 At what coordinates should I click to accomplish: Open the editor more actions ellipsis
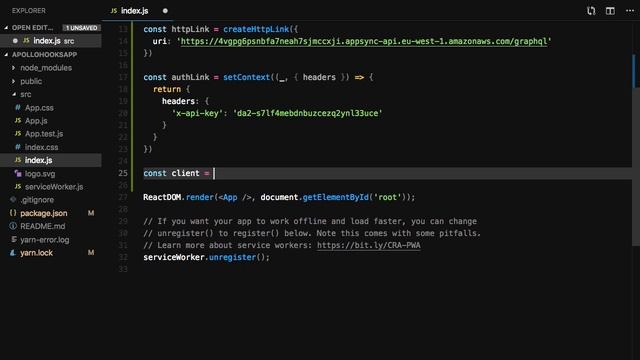[x=630, y=11]
